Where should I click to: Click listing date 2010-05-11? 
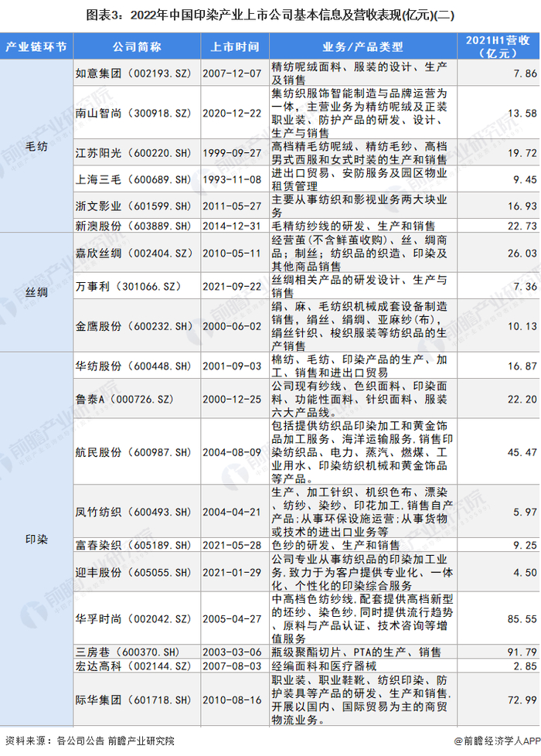click(232, 253)
